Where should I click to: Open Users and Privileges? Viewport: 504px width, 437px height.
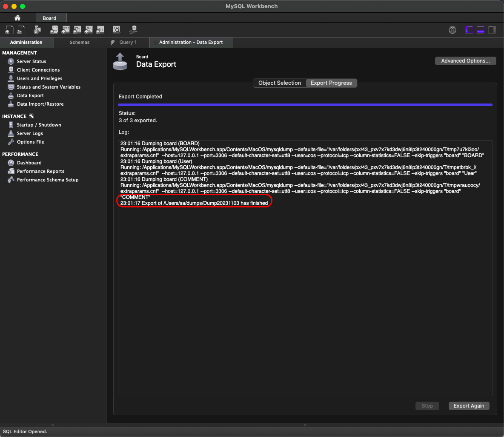[40, 78]
